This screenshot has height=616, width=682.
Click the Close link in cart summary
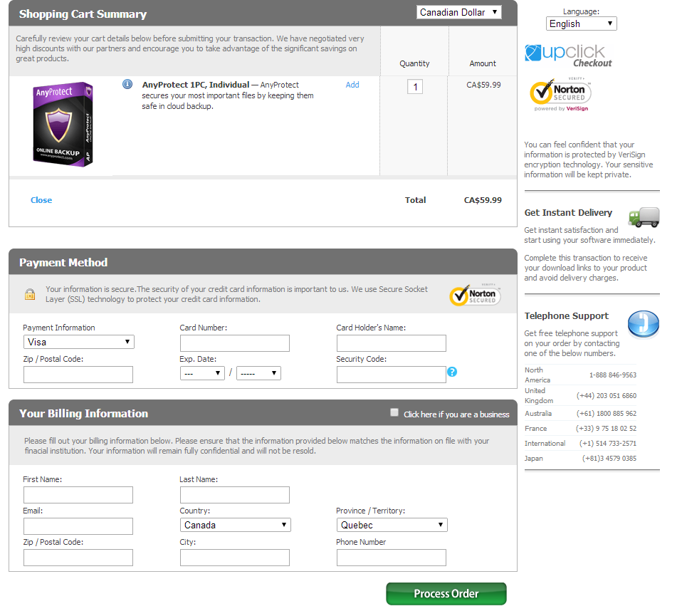[x=41, y=200]
